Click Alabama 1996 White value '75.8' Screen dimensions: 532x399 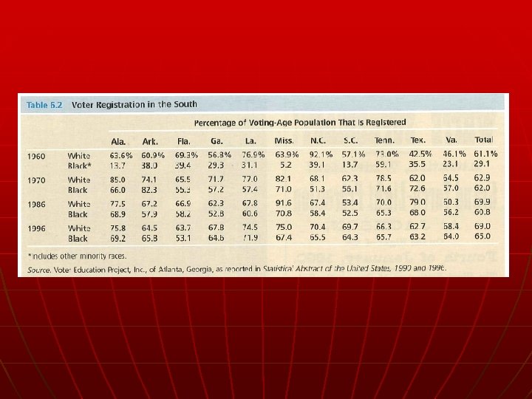(x=117, y=228)
